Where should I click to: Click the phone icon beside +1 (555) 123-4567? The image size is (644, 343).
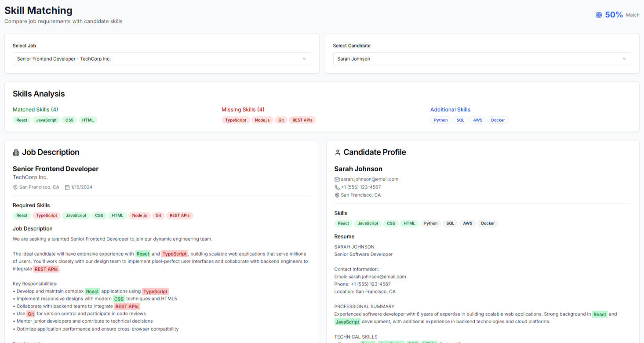tap(337, 187)
